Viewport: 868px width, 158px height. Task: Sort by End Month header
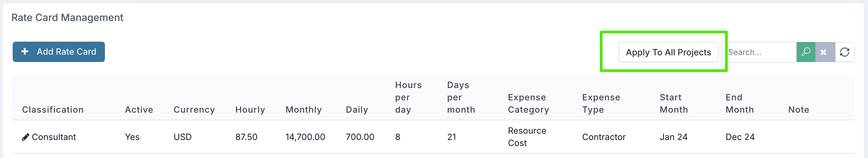point(740,103)
